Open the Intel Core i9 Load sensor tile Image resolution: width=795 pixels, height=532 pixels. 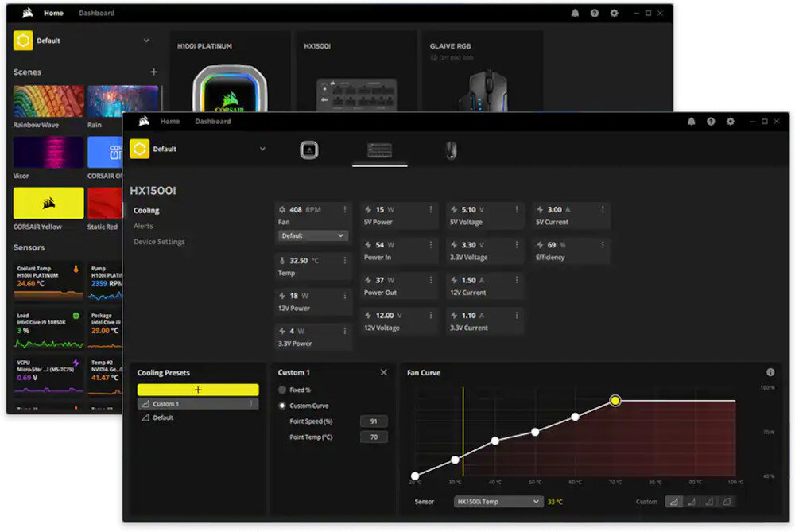pos(48,328)
